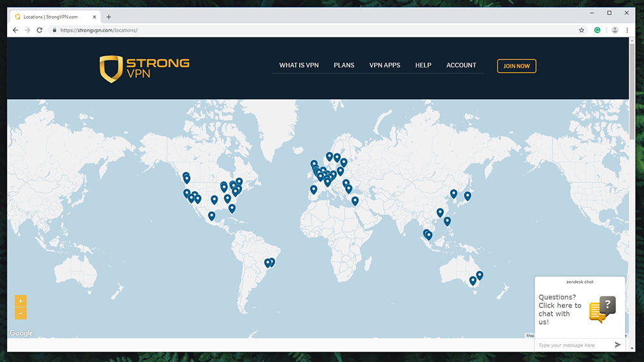Screen dimensions: 644x362
Task: Select the Texas server location pin
Action: coord(214,199)
